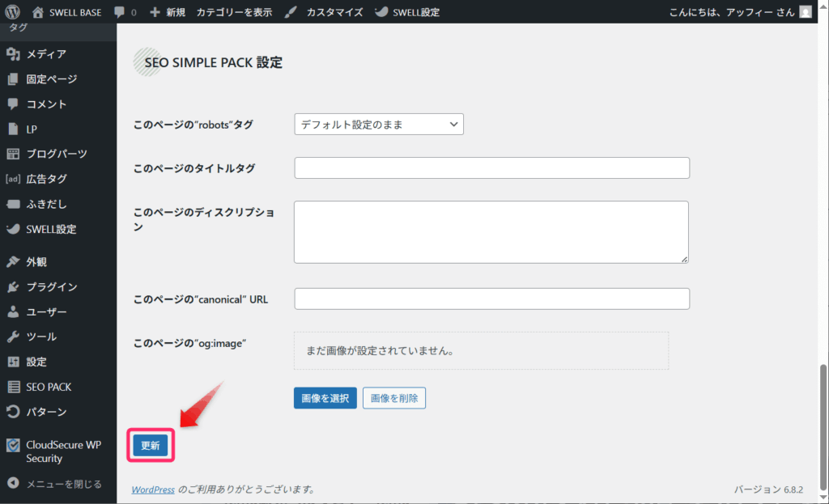Focus the ディスクリプション textarea

point(491,232)
